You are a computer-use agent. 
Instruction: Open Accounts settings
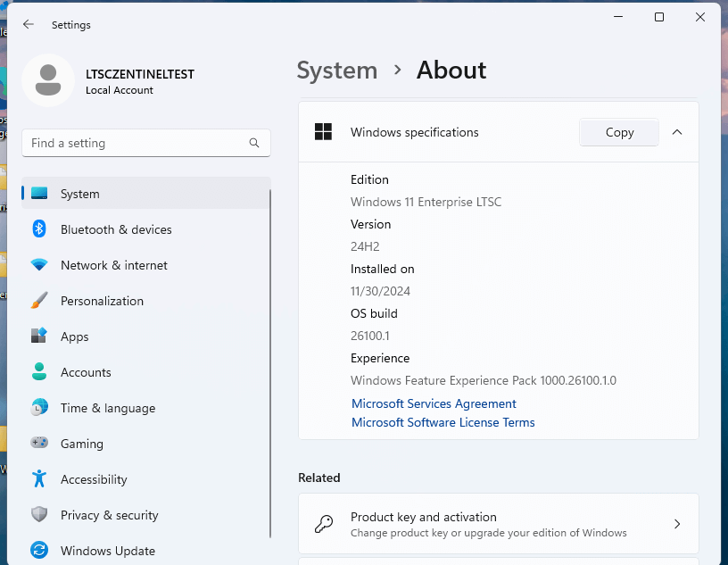[x=86, y=372]
